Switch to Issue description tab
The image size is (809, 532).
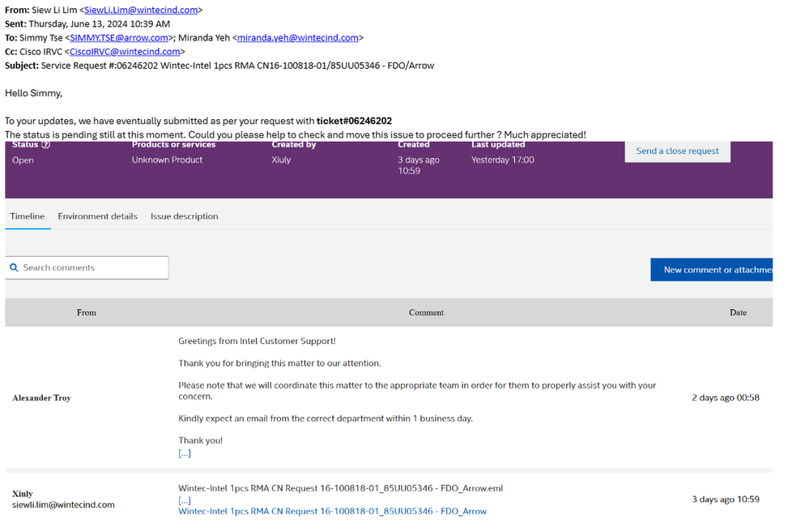(x=184, y=216)
